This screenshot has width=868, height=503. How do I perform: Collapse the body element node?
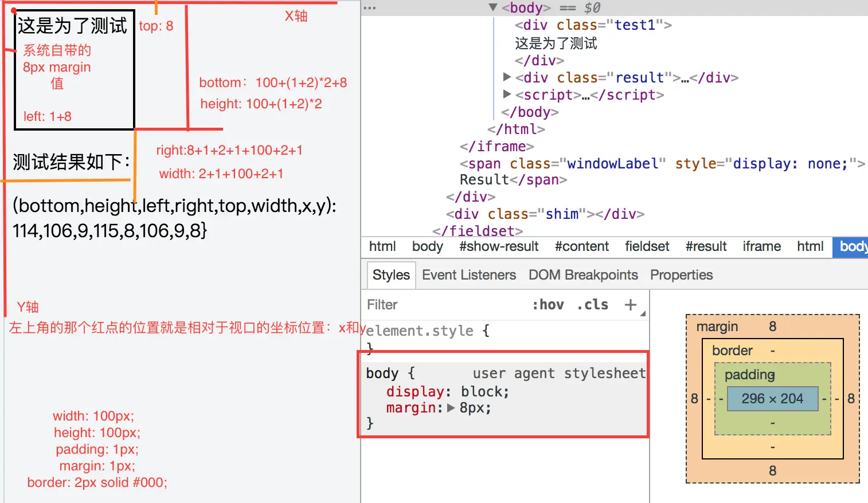(492, 7)
